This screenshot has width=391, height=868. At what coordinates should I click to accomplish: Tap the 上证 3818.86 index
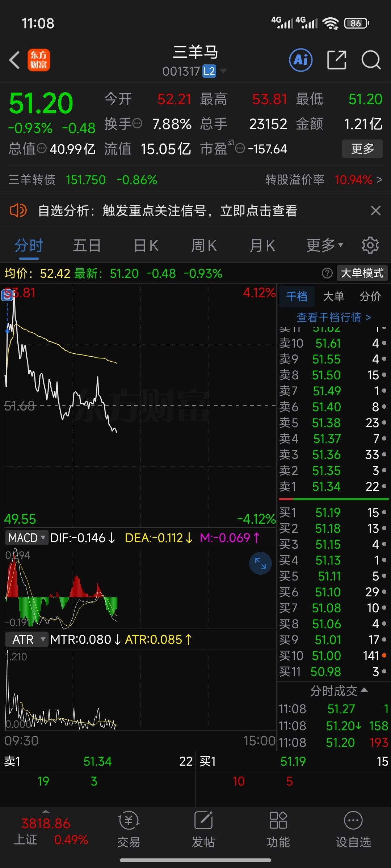tap(46, 831)
